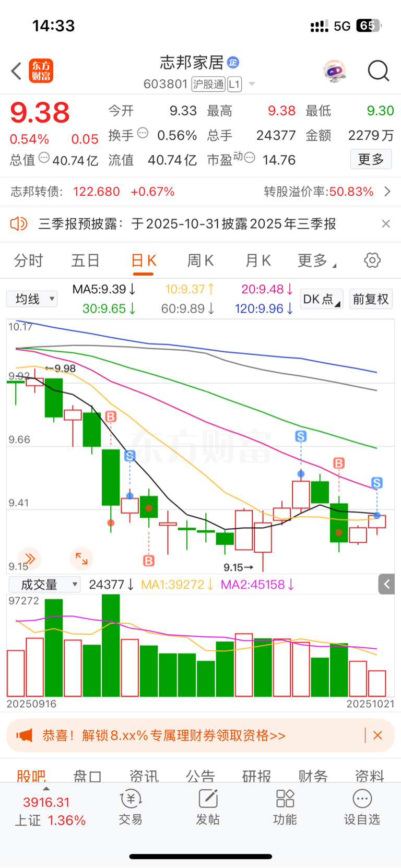Tap the 20250916 date label
Screen dimensions: 401x868
coord(31,704)
